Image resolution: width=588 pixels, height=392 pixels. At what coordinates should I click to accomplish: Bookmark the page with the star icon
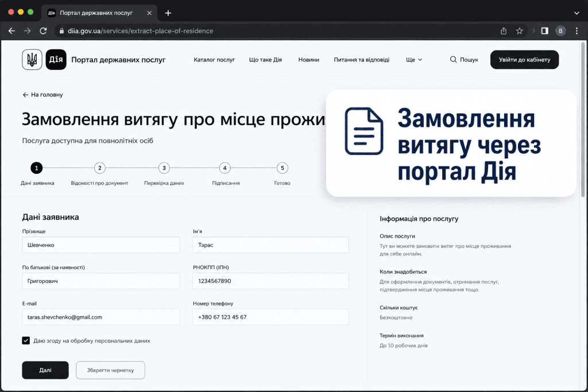tap(519, 31)
